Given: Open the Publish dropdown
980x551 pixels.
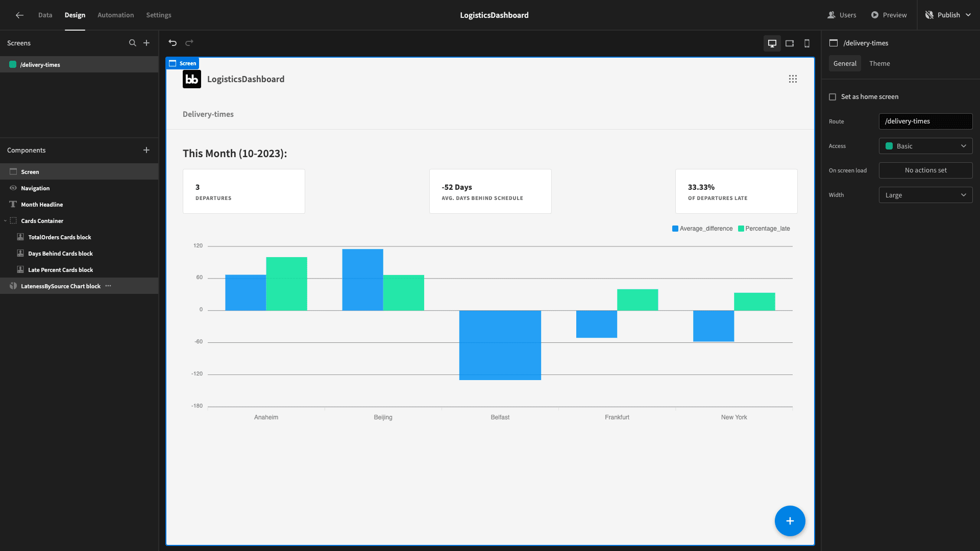Looking at the screenshot, I should coord(948,15).
